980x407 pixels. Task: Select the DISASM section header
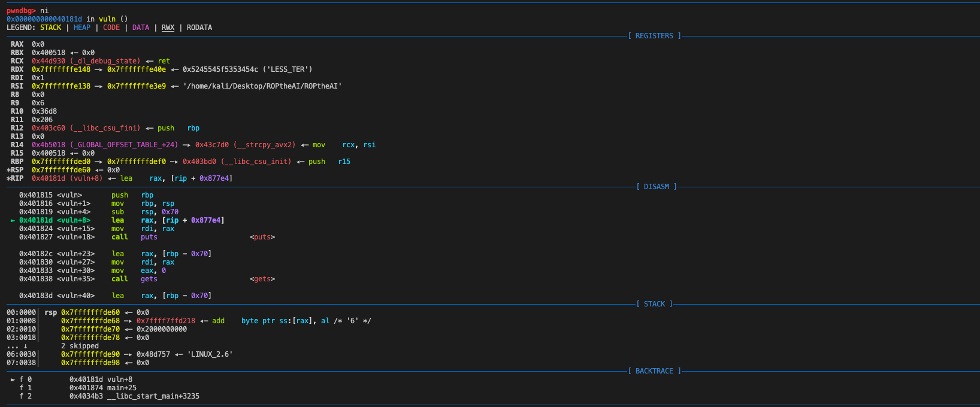(x=657, y=187)
